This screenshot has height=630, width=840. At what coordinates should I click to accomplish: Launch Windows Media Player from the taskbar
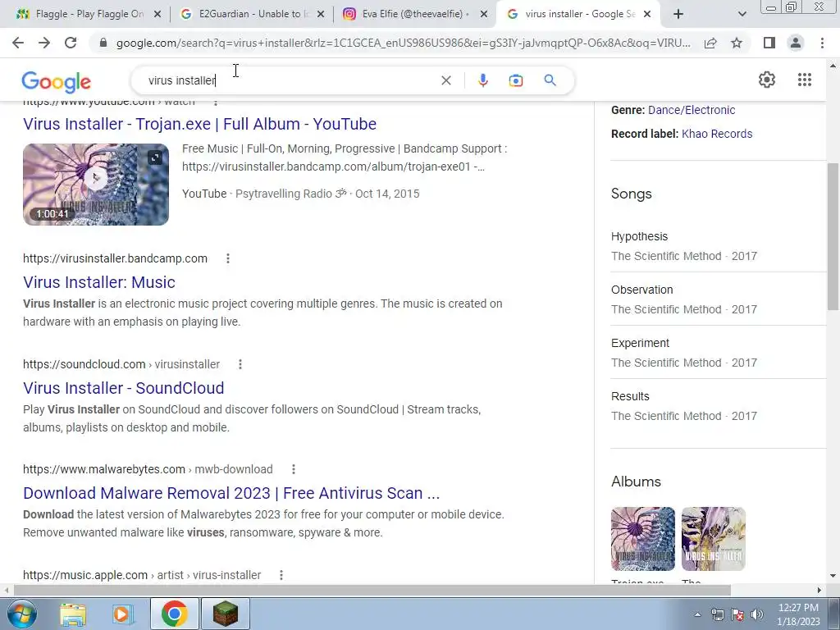(123, 614)
